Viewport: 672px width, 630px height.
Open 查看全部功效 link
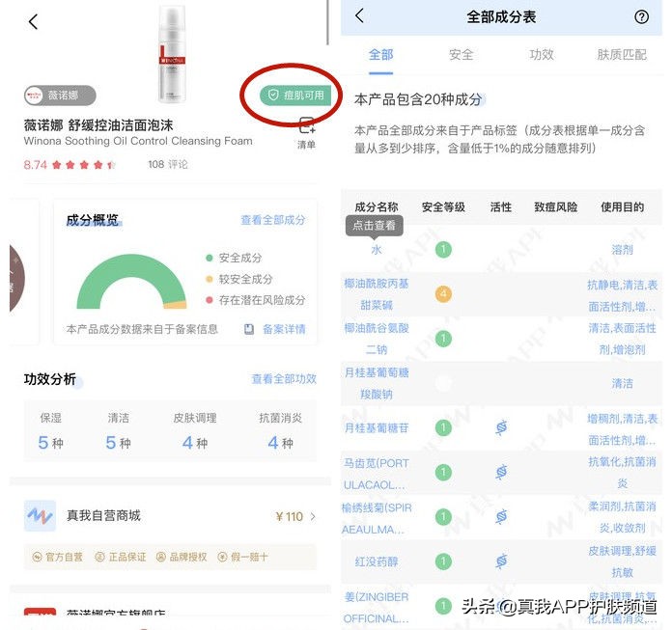(284, 378)
